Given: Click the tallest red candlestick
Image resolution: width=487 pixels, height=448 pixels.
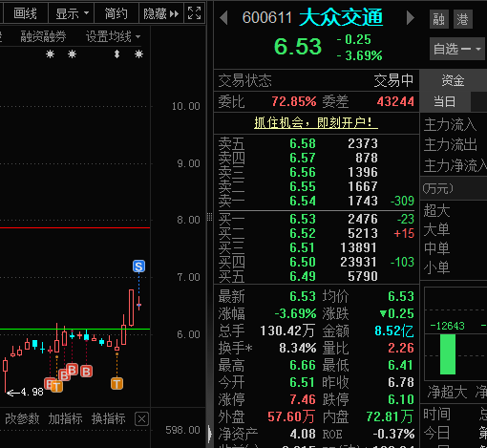Looking at the screenshot, I should coord(131,308).
